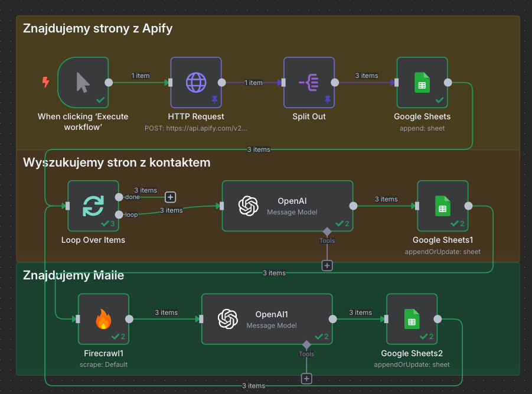Screen dimensions: 532x394
Task: Open the Firecrawl1 flame node
Action: (103, 319)
